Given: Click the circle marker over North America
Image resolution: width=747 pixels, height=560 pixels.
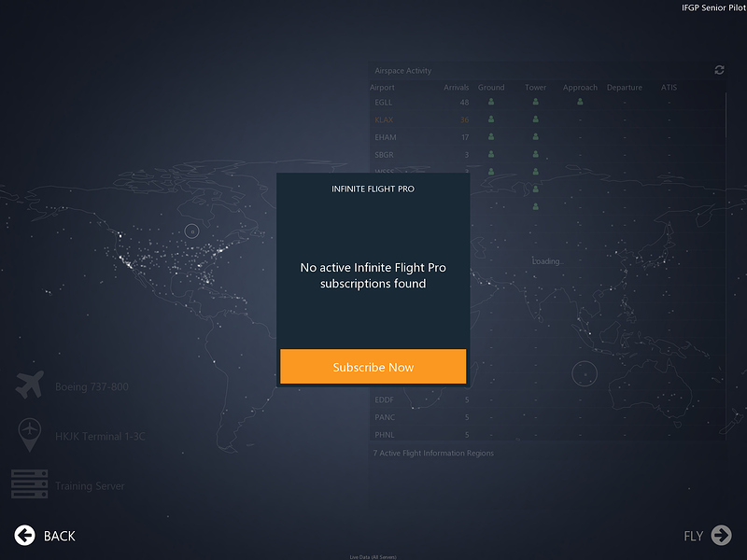Looking at the screenshot, I should click(x=191, y=231).
